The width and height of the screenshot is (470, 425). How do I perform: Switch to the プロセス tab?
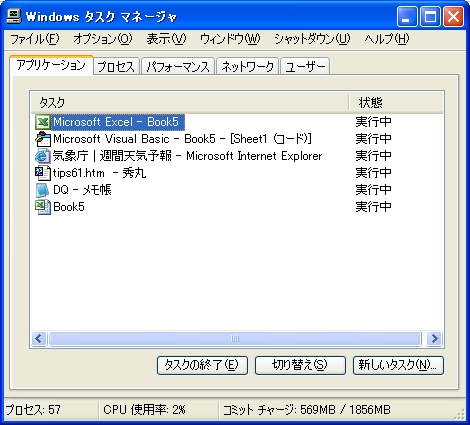(116, 66)
